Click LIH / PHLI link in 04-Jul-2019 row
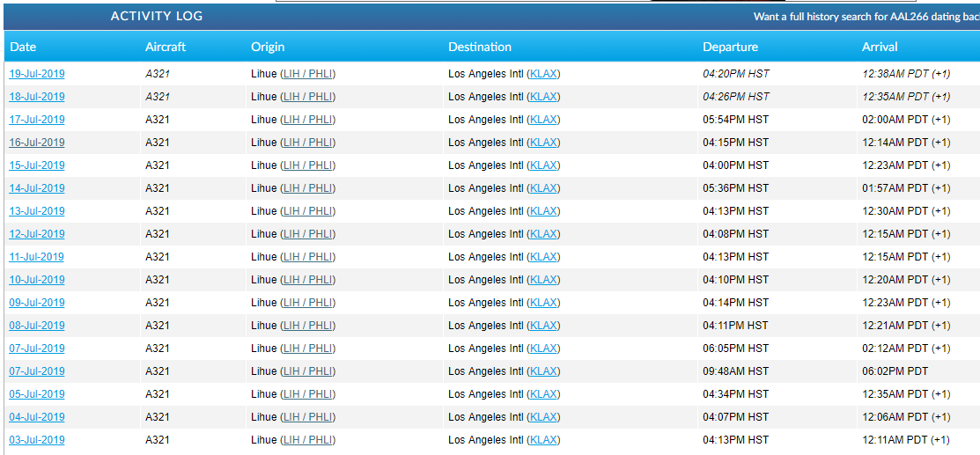 (x=307, y=417)
